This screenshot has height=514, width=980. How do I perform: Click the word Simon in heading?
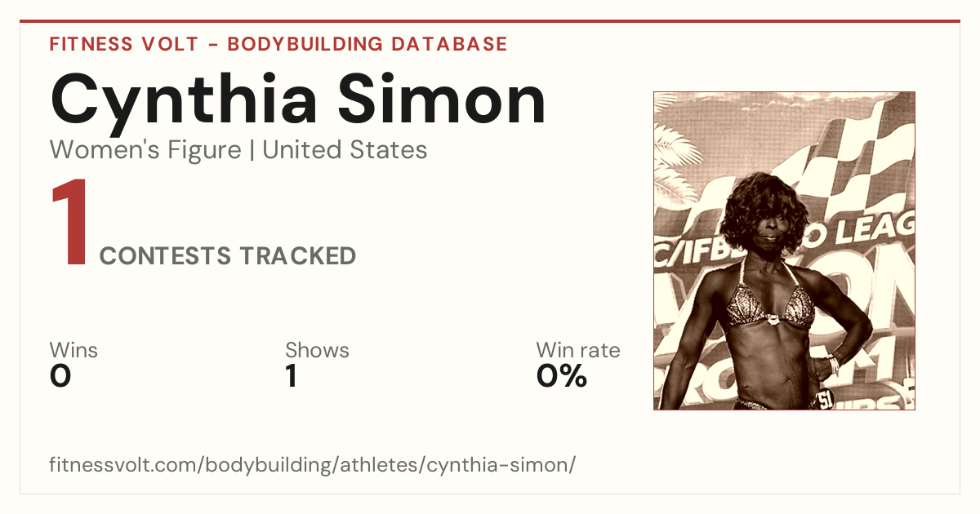pos(443,100)
